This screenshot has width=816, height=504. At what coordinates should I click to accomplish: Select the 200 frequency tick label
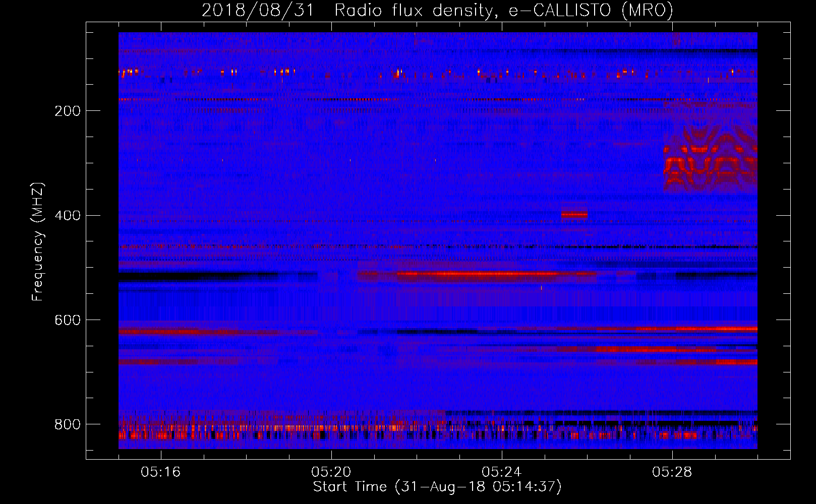[67, 111]
